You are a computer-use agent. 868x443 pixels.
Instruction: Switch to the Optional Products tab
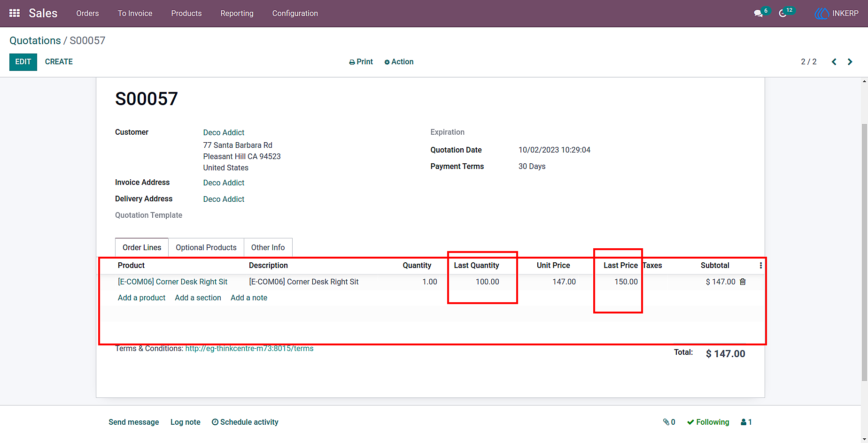click(206, 247)
